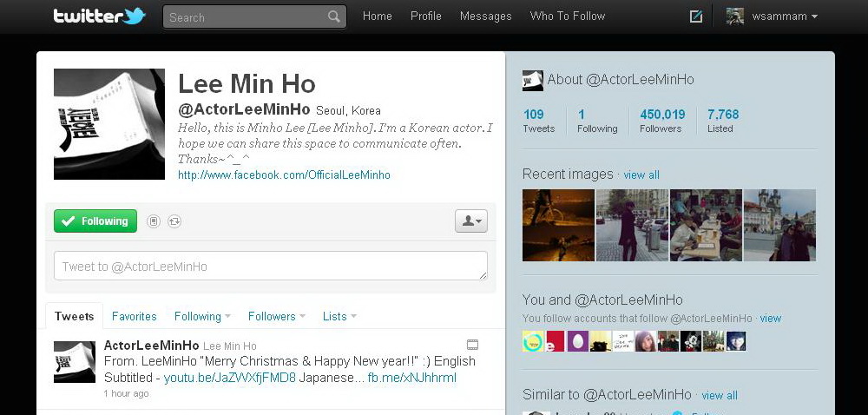
Task: Click the mobile notifications icon beside Following
Action: click(154, 221)
